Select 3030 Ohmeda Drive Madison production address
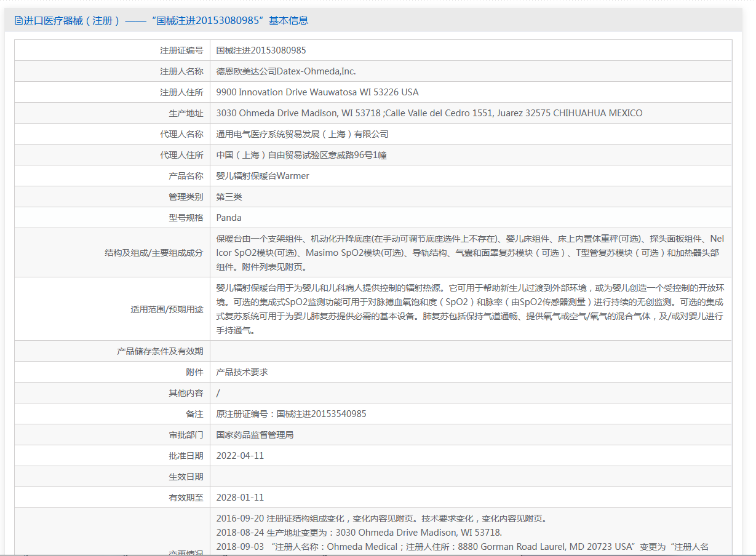 point(429,113)
